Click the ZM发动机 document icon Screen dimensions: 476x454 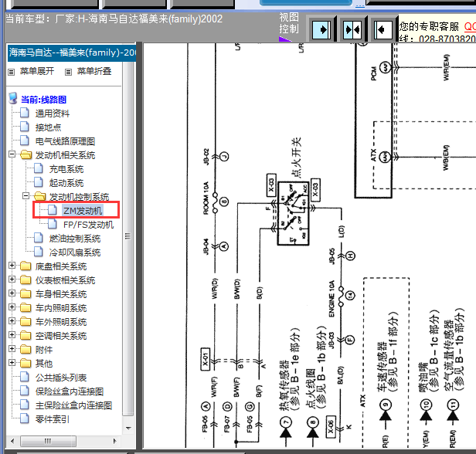pos(53,210)
